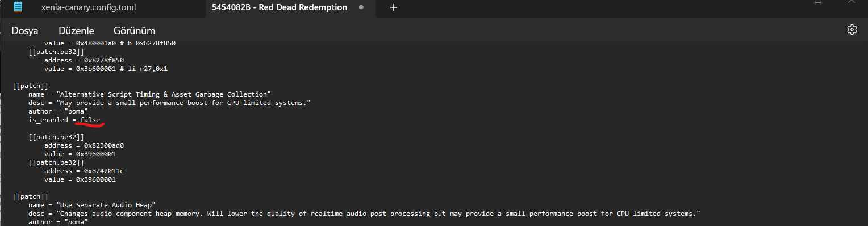
Task: Open the Görünüm menu
Action: click(134, 31)
